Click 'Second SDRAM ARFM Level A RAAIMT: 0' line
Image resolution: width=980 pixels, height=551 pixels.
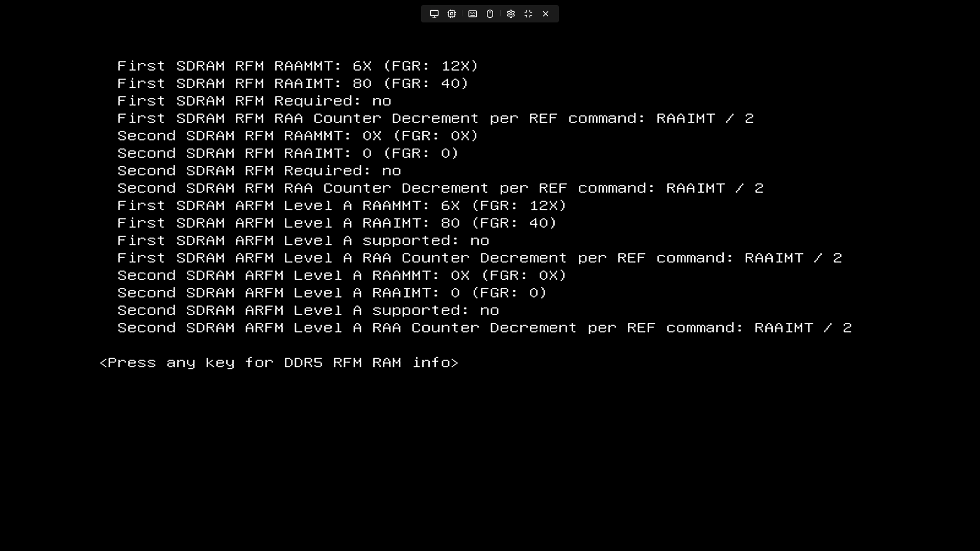click(332, 293)
